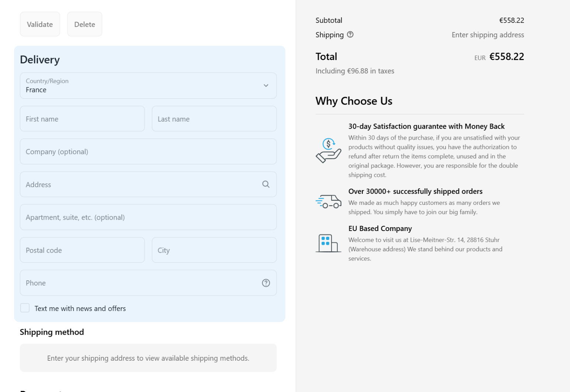Click the dropdown chevron next to France

[266, 85]
